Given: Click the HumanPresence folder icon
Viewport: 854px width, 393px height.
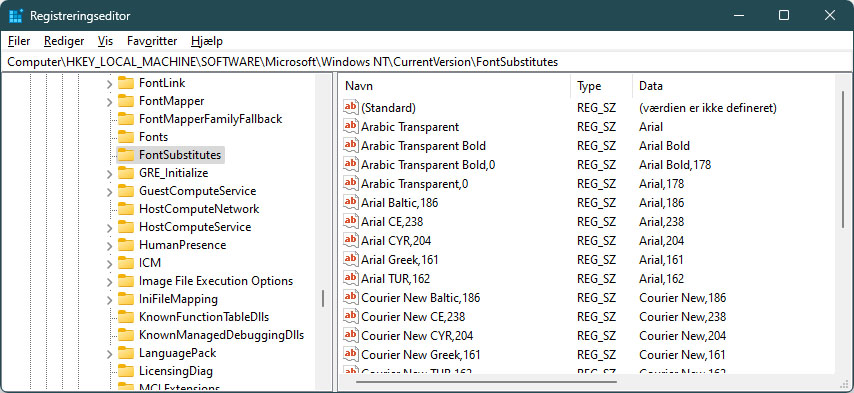Looking at the screenshot, I should 126,245.
